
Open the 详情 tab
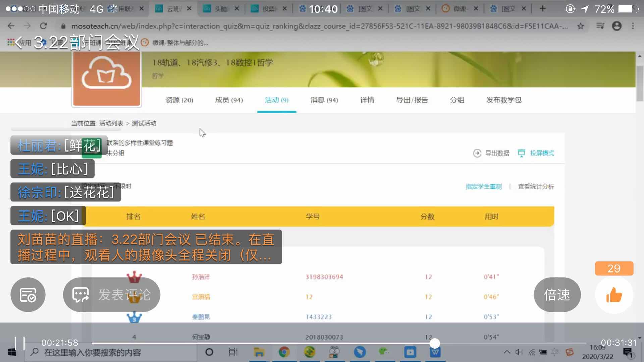[x=367, y=100]
